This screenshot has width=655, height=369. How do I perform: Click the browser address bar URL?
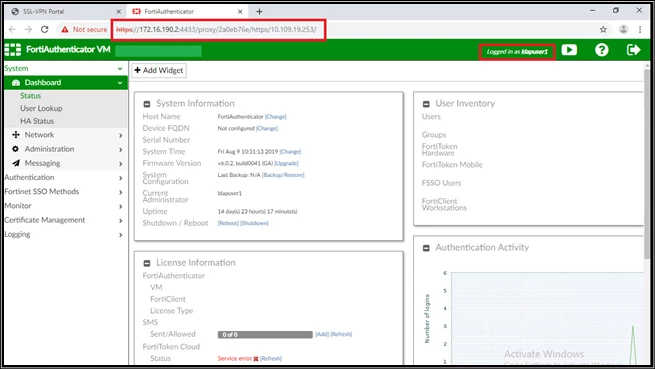pos(216,29)
